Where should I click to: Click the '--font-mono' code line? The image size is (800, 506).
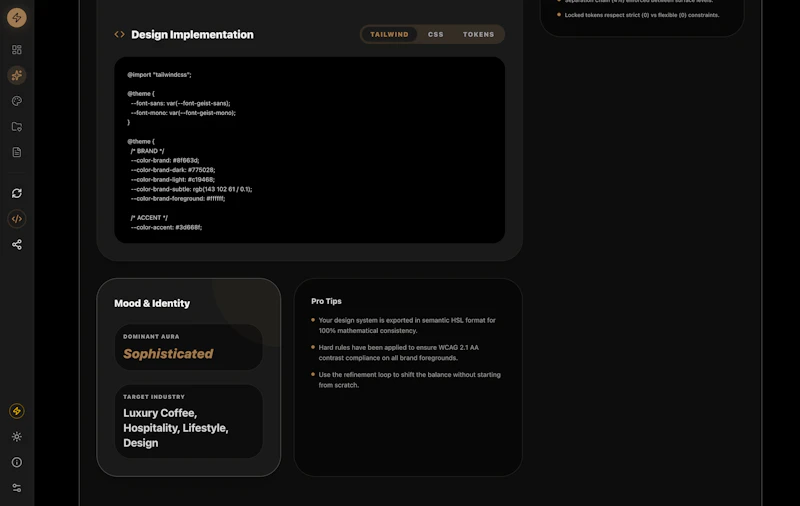(x=183, y=113)
